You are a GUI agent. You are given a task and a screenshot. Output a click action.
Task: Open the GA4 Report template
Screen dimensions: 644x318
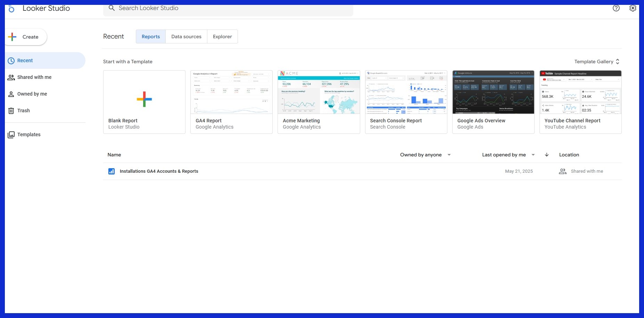231,102
